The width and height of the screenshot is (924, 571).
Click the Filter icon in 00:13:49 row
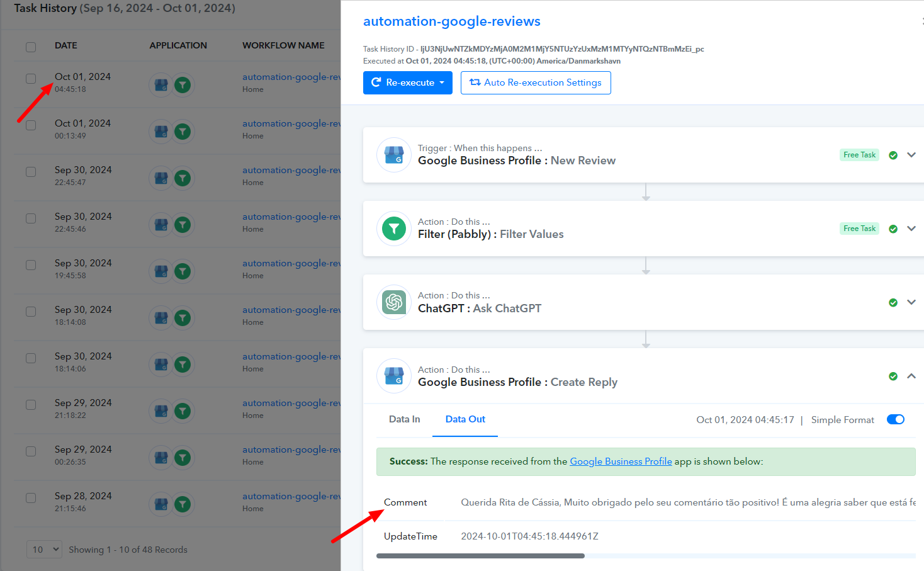[x=183, y=131]
